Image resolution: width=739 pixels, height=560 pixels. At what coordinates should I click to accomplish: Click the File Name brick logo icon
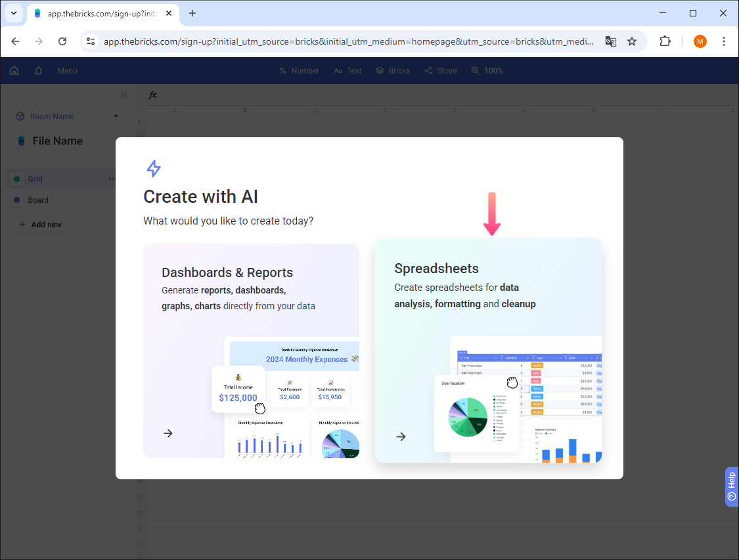click(21, 141)
